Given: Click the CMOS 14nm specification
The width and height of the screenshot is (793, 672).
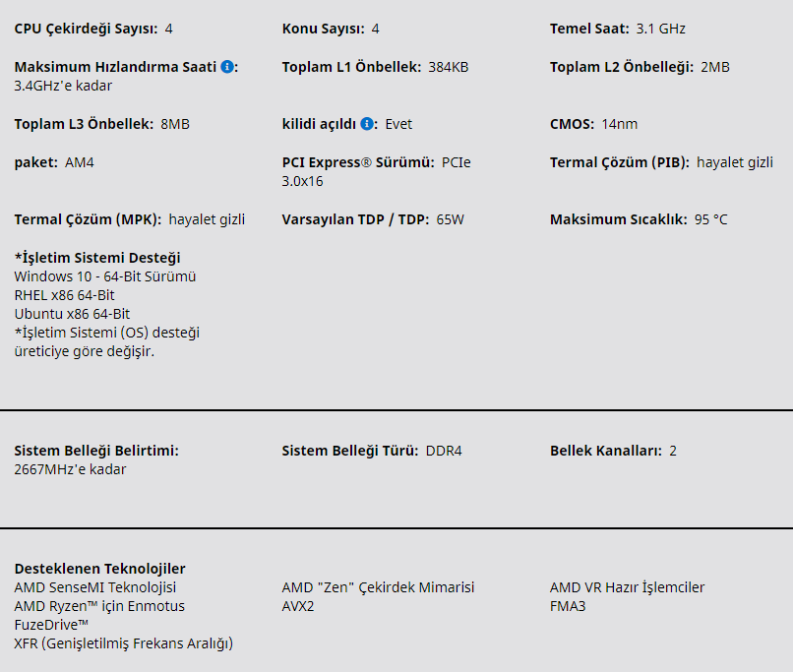Looking at the screenshot, I should click(x=593, y=124).
